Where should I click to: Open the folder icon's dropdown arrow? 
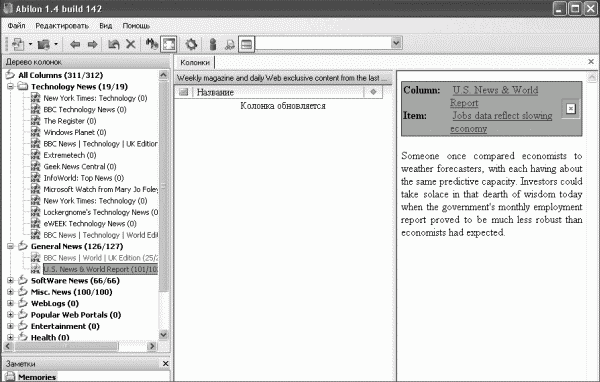coord(56,44)
